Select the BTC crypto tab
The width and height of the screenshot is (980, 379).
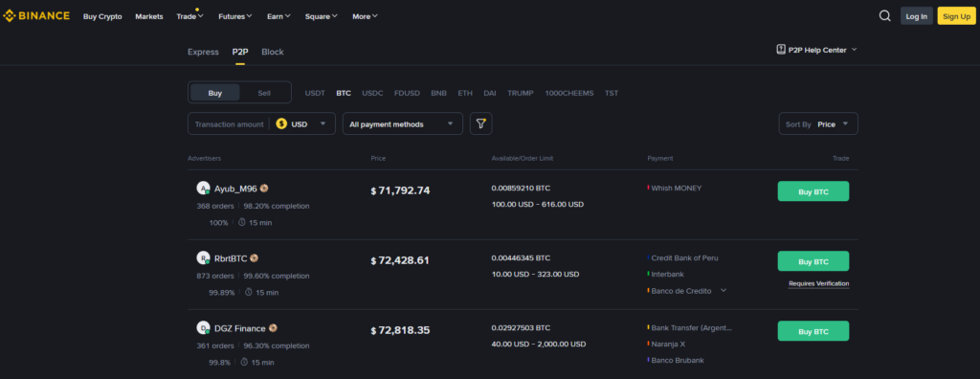coord(344,93)
